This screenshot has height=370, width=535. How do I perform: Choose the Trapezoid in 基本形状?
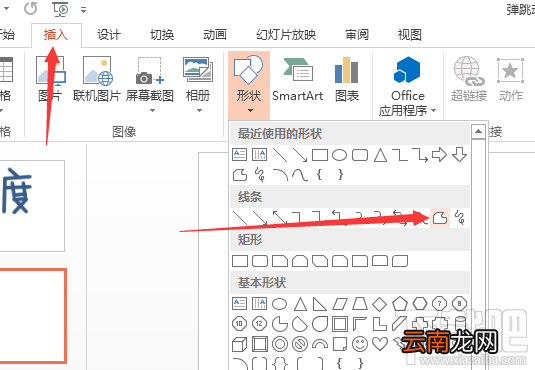(x=360, y=303)
